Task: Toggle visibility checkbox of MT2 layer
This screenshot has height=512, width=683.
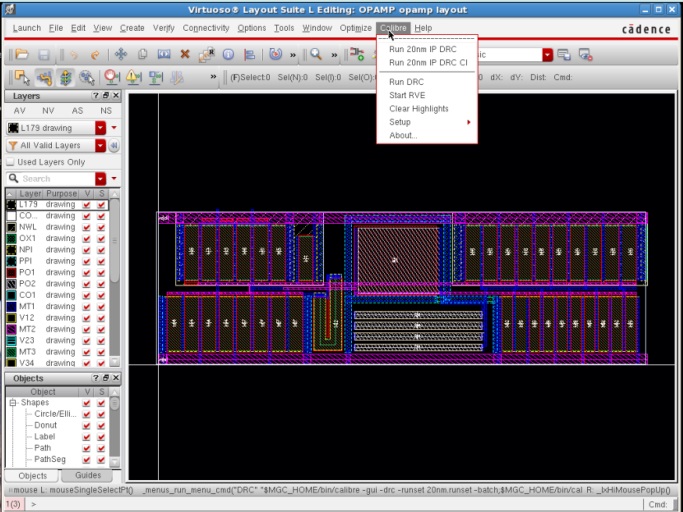Action: click(x=86, y=329)
